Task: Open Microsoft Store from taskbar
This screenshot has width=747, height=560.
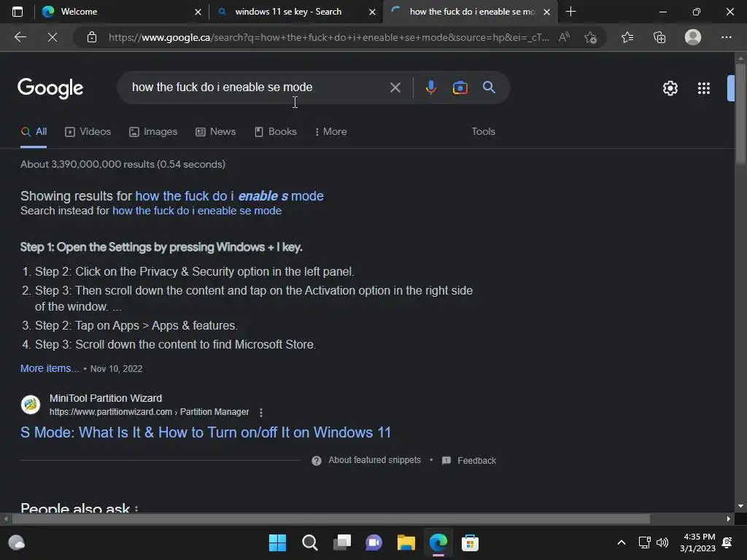Action: tap(470, 542)
